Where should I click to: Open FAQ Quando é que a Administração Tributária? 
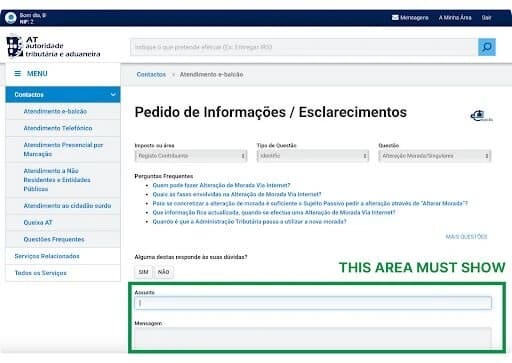tap(249, 222)
